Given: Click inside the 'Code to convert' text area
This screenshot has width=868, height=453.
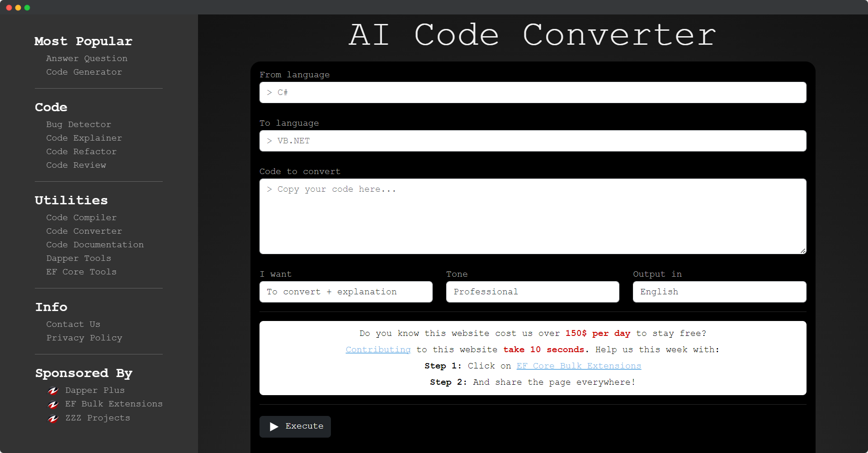Looking at the screenshot, I should pos(533,216).
